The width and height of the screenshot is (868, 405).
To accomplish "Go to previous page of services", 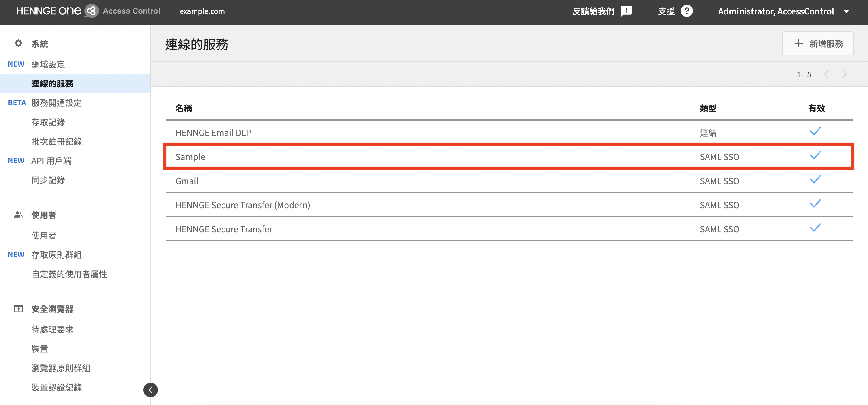I will pos(826,74).
